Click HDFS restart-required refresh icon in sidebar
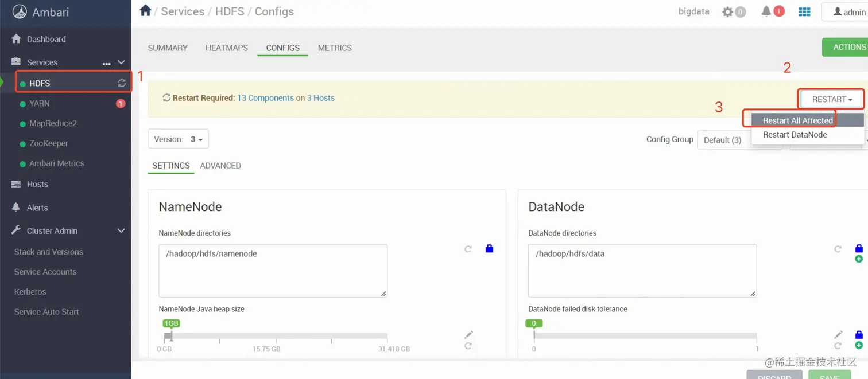Viewport: 868px width, 379px height. pos(122,83)
